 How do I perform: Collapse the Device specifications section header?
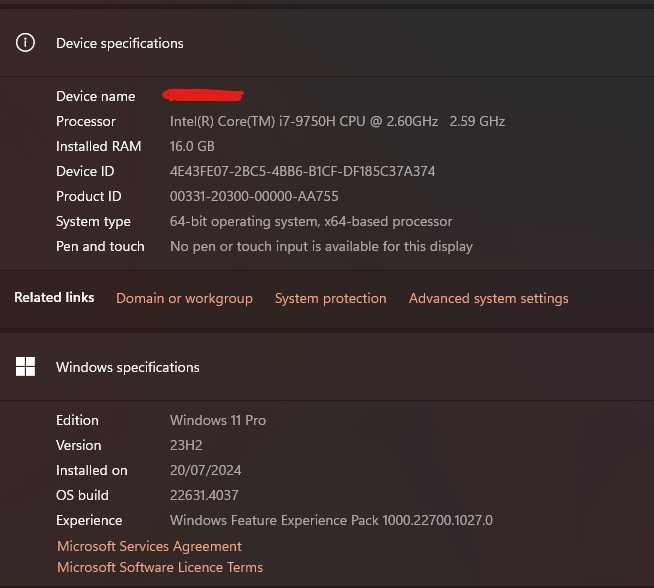pos(327,43)
